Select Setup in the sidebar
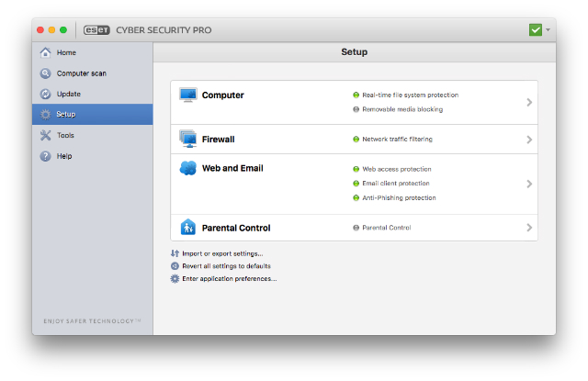 [92, 115]
